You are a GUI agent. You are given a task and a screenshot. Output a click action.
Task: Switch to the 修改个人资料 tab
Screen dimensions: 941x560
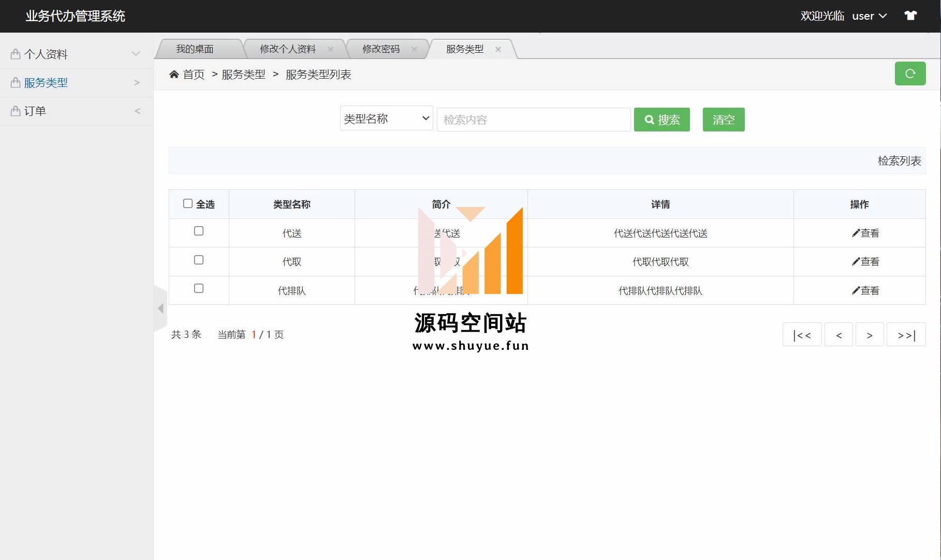click(288, 49)
